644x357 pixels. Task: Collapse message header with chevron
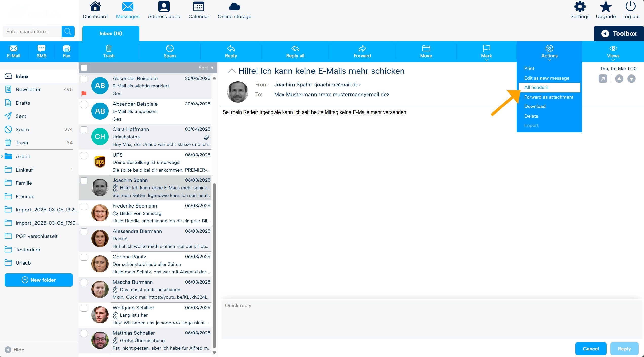232,71
